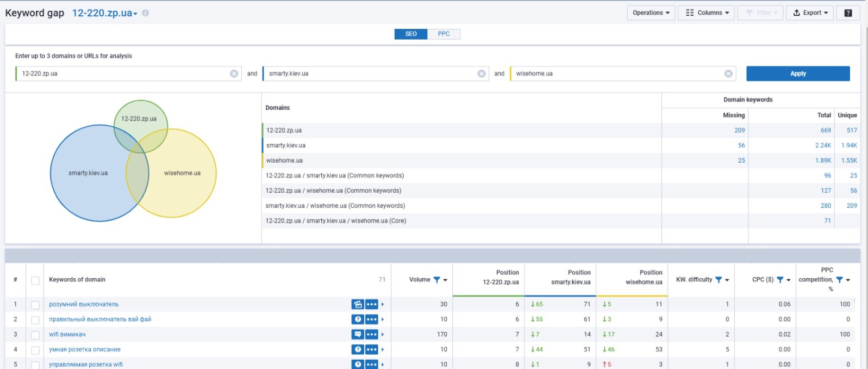Click total 2.24K for smarty.kiev.ua

coord(823,145)
